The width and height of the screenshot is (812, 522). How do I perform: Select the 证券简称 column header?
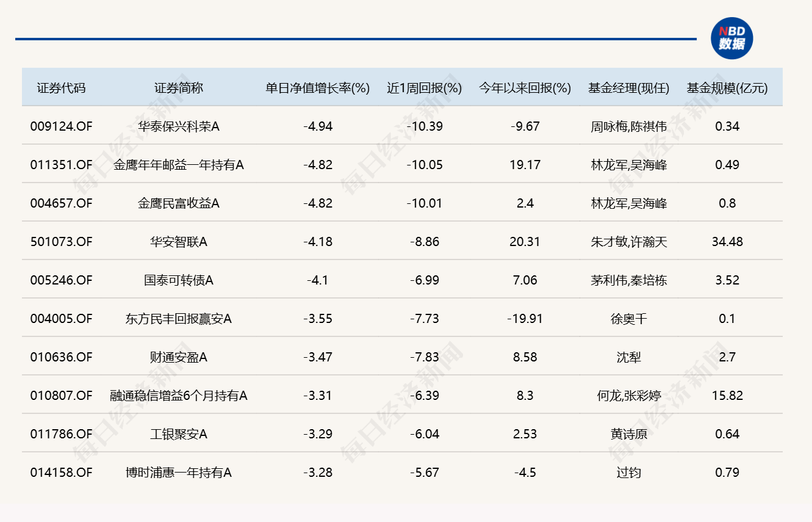[179, 88]
